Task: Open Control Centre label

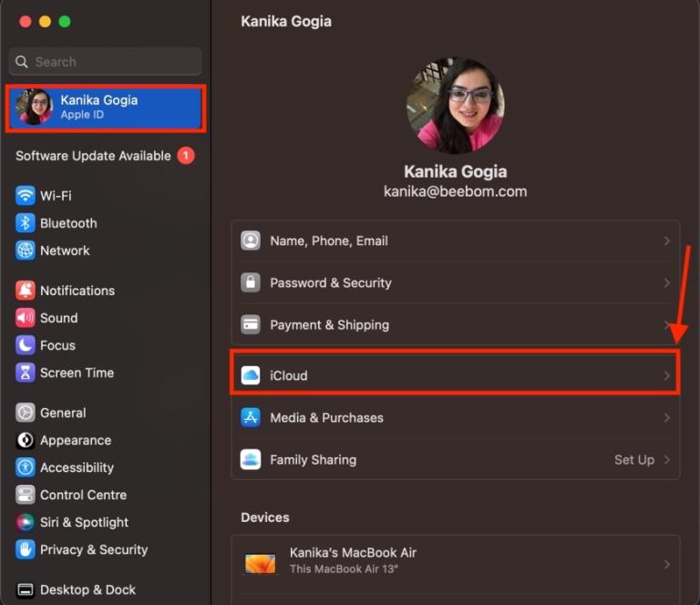Action: pos(84,495)
